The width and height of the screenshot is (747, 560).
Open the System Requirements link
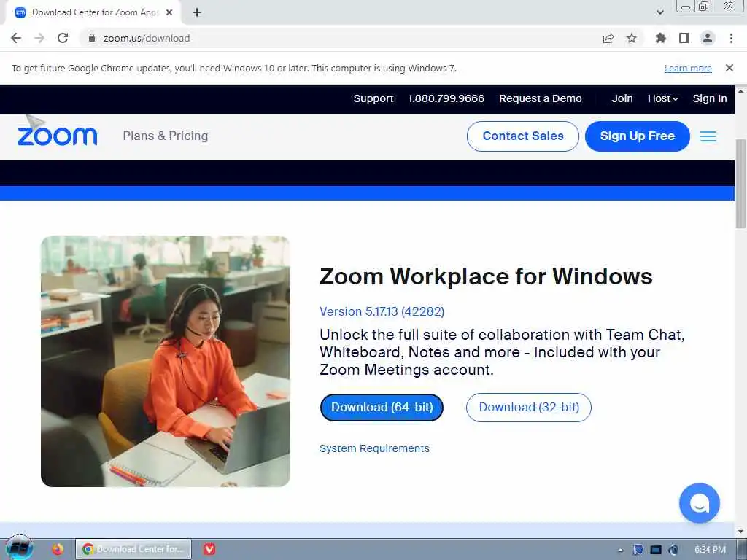[374, 448]
